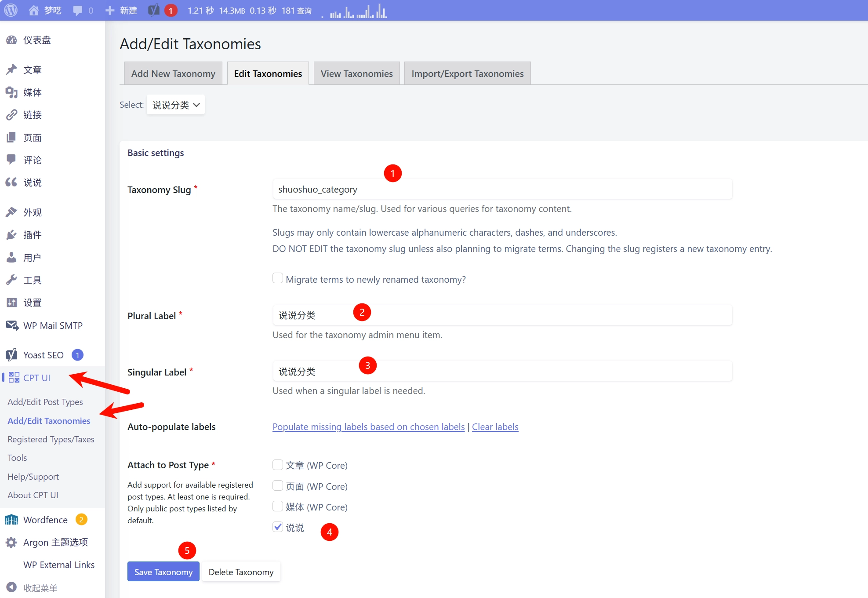The width and height of the screenshot is (868, 598).
Task: Check Migrate terms to newly renamed taxonomy
Action: point(278,278)
